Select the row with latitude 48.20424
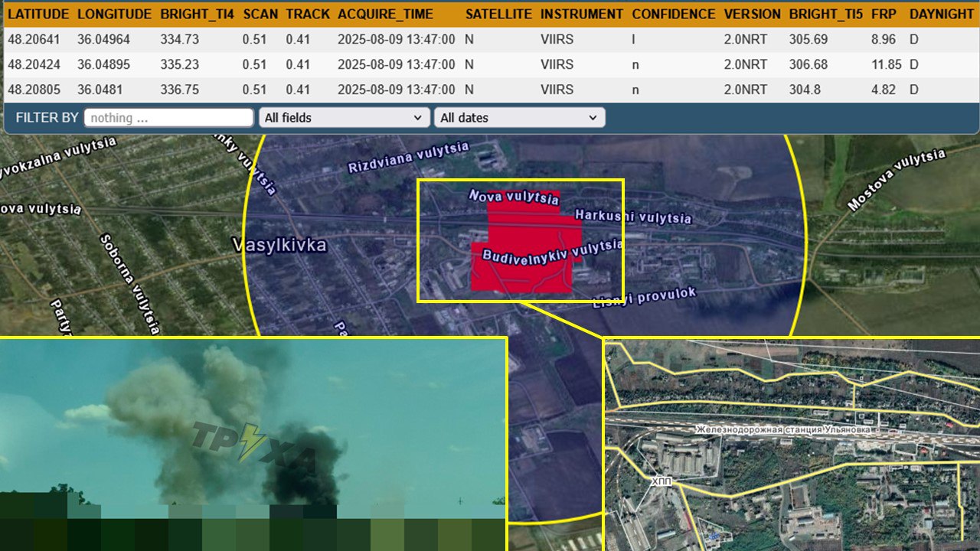The height and width of the screenshot is (551, 980). pos(490,64)
